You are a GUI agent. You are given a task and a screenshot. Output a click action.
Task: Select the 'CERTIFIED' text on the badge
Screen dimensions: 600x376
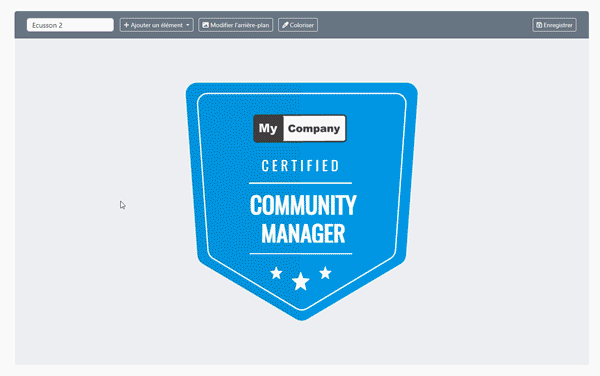coord(300,166)
